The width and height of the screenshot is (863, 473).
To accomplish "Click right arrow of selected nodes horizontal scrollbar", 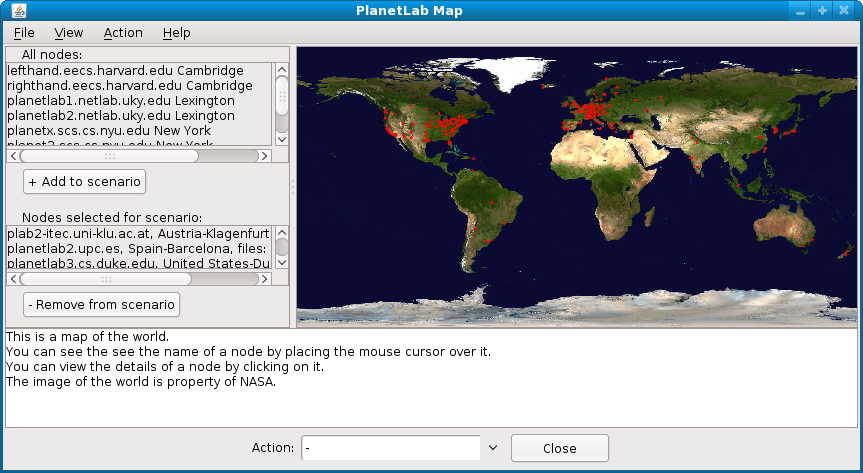I will tap(264, 278).
